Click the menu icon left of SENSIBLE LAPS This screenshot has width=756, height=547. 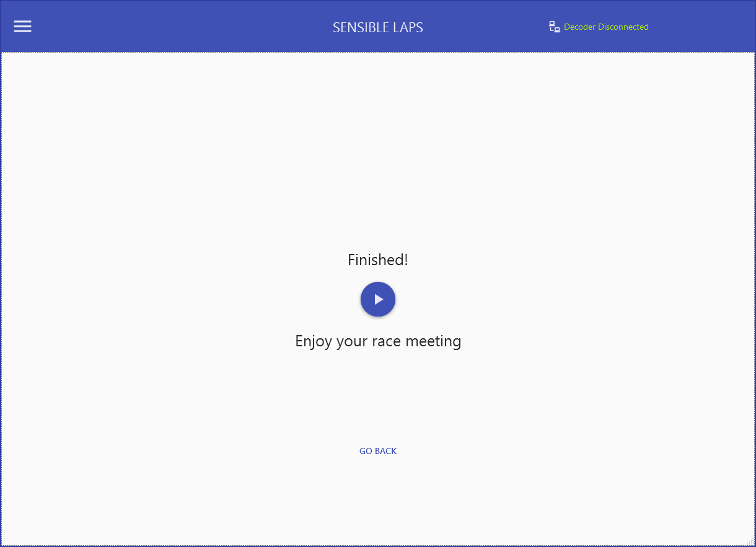pyautogui.click(x=23, y=27)
